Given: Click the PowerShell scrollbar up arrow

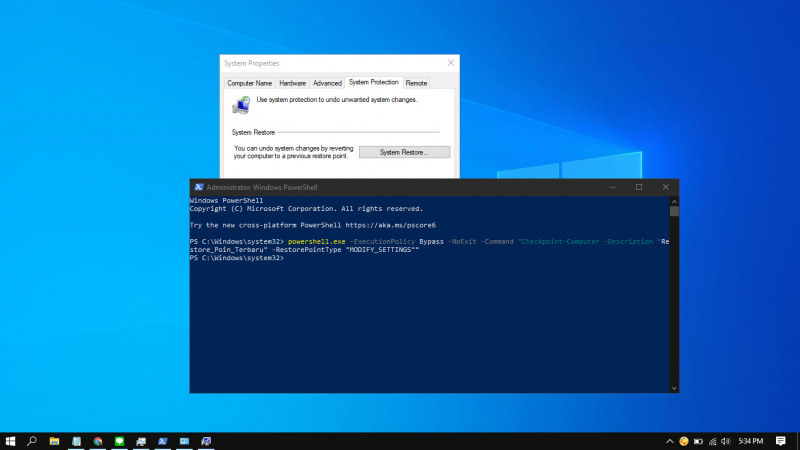Looking at the screenshot, I should click(x=674, y=201).
